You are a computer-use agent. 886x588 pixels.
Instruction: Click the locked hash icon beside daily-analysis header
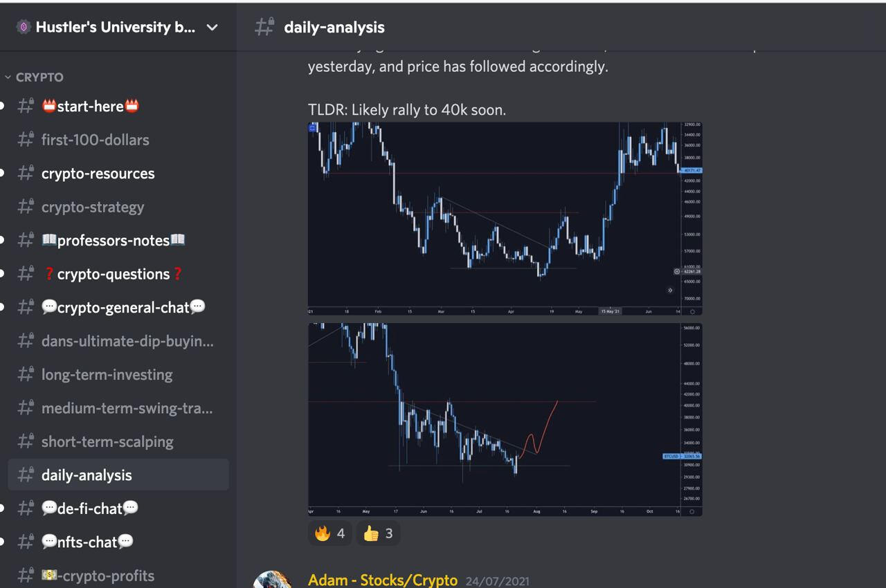[264, 27]
